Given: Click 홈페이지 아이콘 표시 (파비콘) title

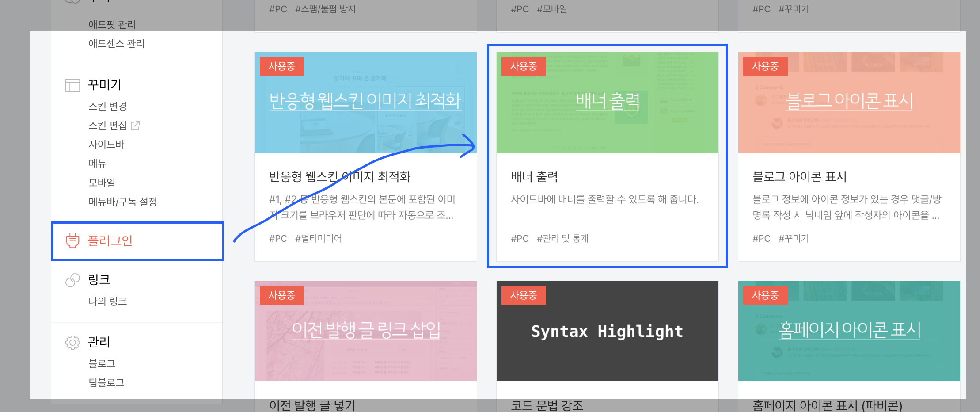Looking at the screenshot, I should click(x=827, y=405).
